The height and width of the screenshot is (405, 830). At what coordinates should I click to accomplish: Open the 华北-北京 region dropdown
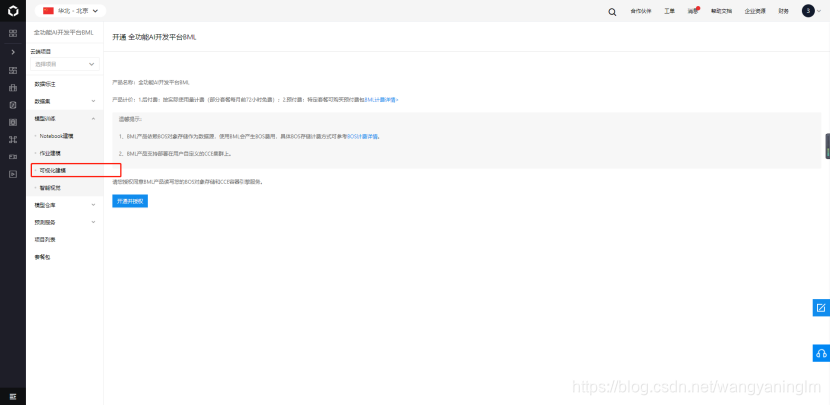point(70,11)
